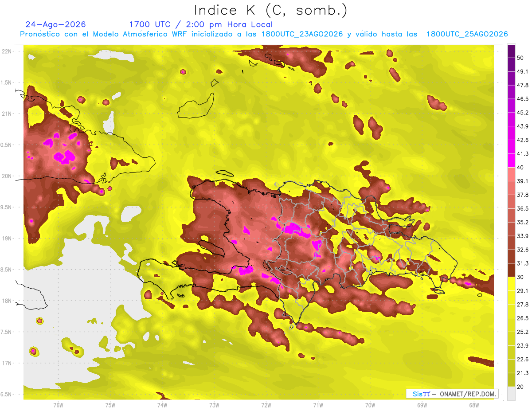The width and height of the screenshot is (532, 411).
Task: Click the longitude label "75W"
Action: [x=110, y=405]
